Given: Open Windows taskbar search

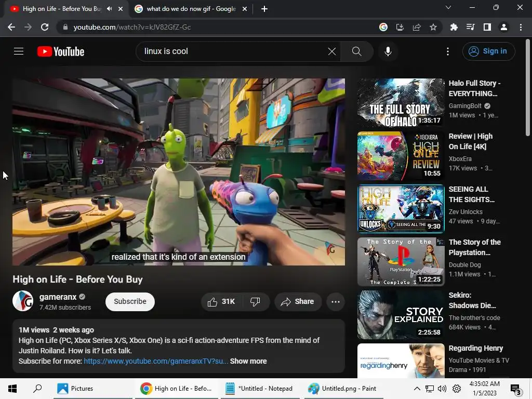Looking at the screenshot, I should tap(37, 389).
